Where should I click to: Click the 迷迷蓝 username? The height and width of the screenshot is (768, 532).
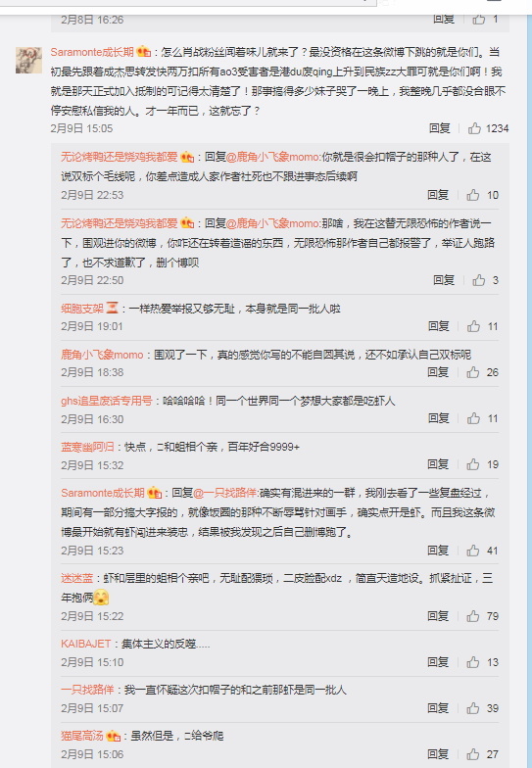click(x=76, y=578)
